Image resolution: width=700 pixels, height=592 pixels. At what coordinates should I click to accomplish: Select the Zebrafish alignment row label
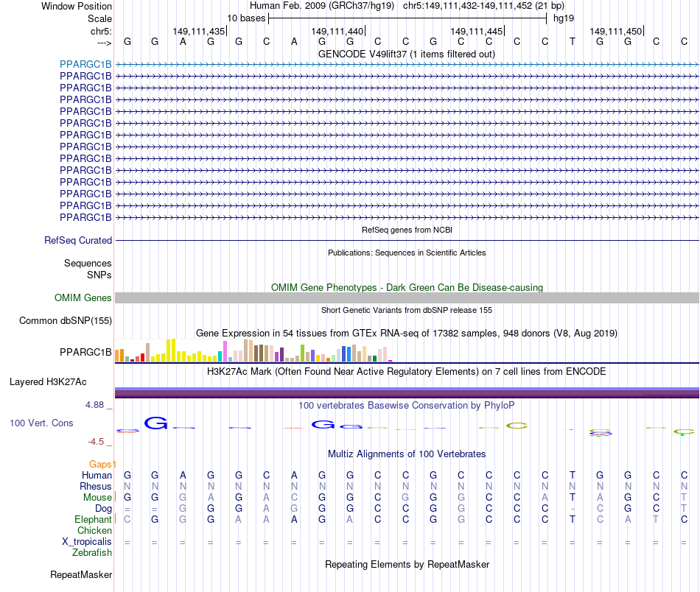92,552
